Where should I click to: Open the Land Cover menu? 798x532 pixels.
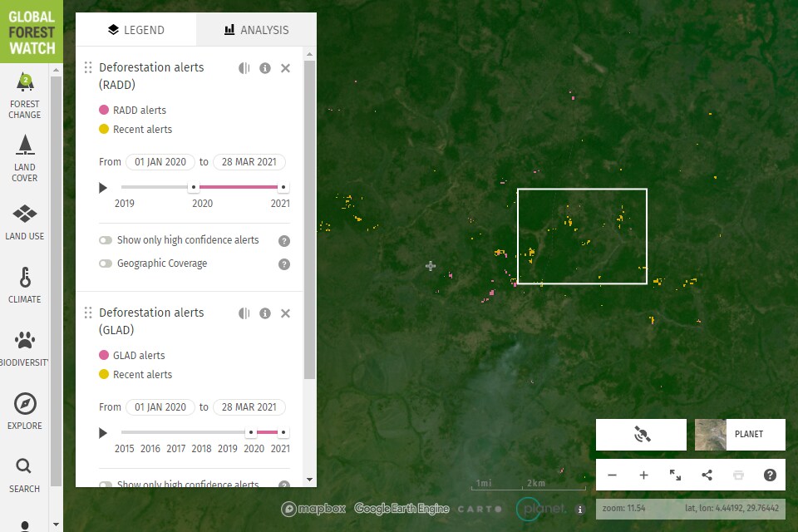tap(24, 158)
